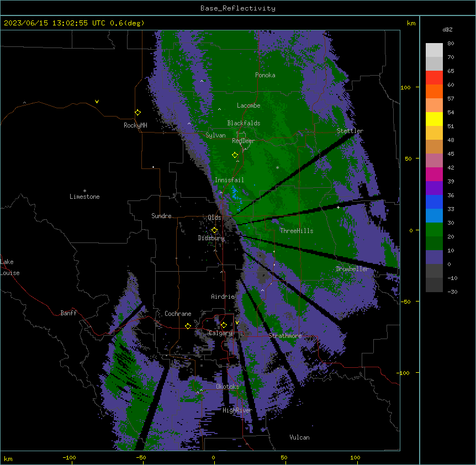Click the -100 tick on right axis
Screen dimensions: 476x465
coord(404,373)
